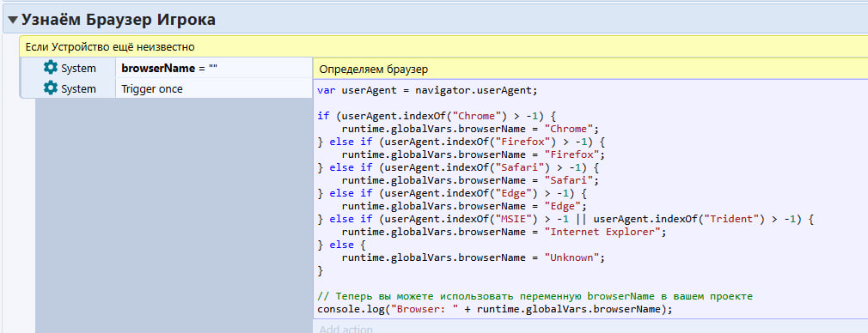
Task: Click the gear icon beside browserName condition
Action: point(51,68)
